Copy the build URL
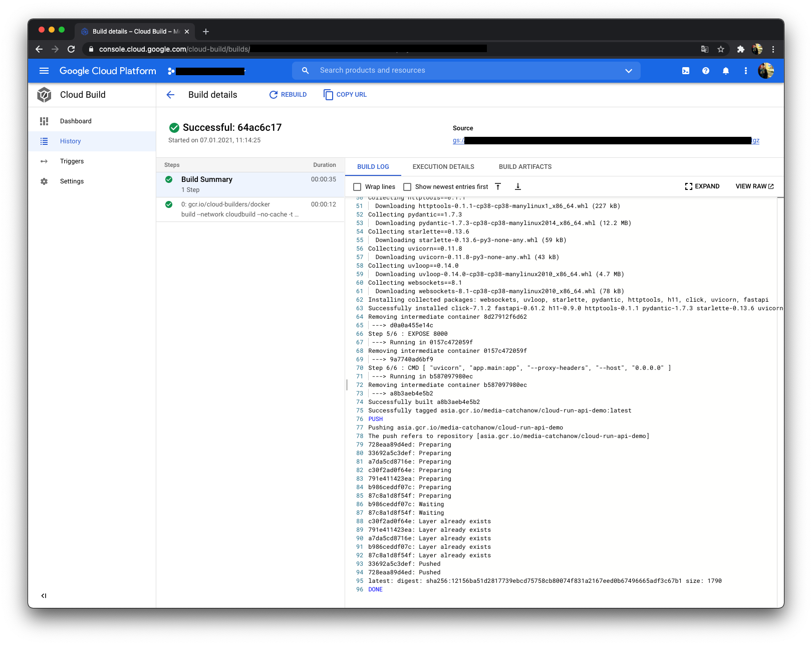The image size is (812, 645). pyautogui.click(x=345, y=94)
